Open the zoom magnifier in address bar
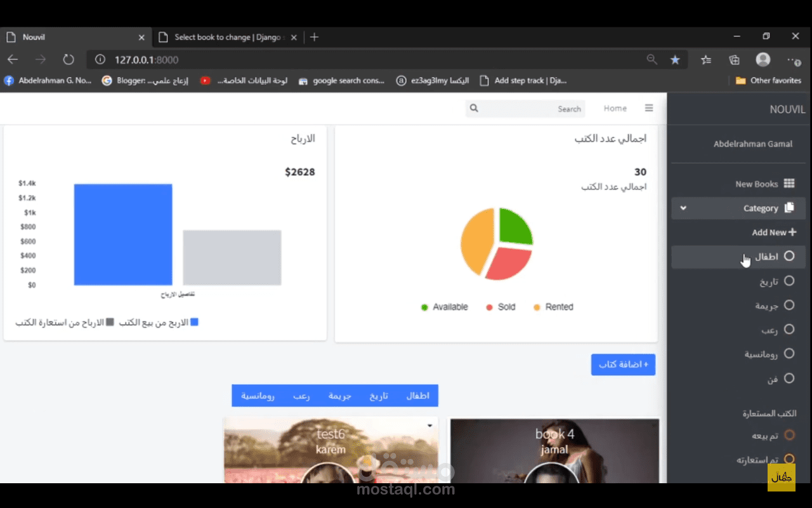The width and height of the screenshot is (812, 508). coord(652,59)
